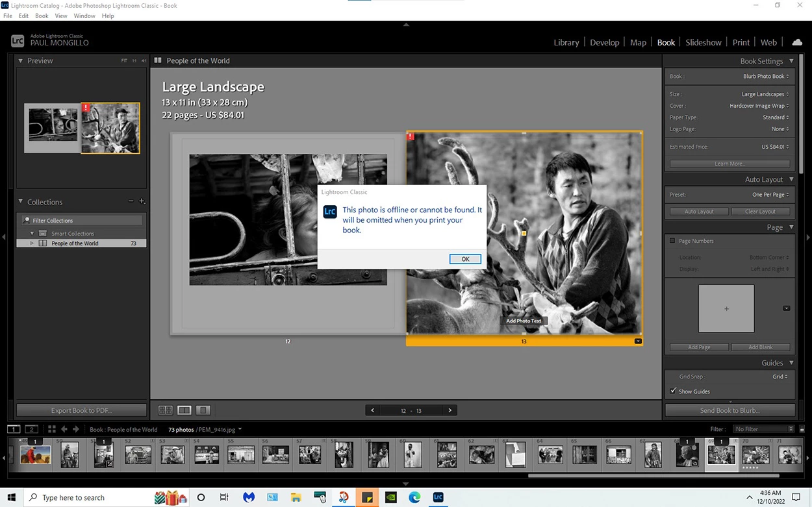
Task: Open the Estimated Price currency dropdown
Action: pyautogui.click(x=775, y=147)
